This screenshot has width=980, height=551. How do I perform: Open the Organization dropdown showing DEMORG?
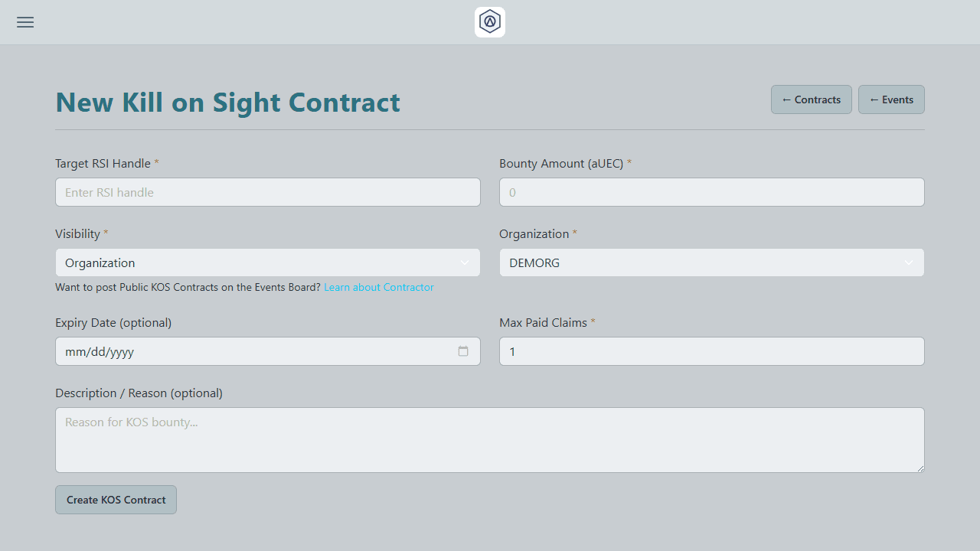point(711,262)
